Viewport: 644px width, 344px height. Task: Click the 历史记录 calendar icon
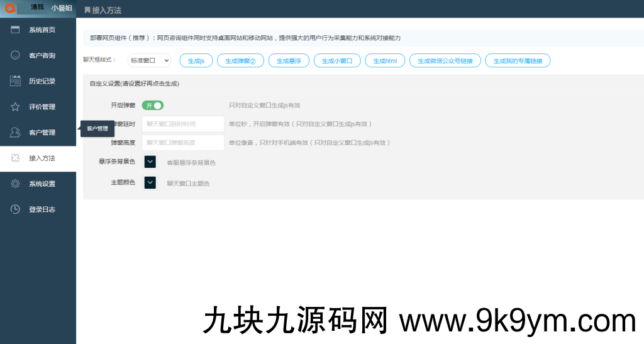[x=15, y=81]
